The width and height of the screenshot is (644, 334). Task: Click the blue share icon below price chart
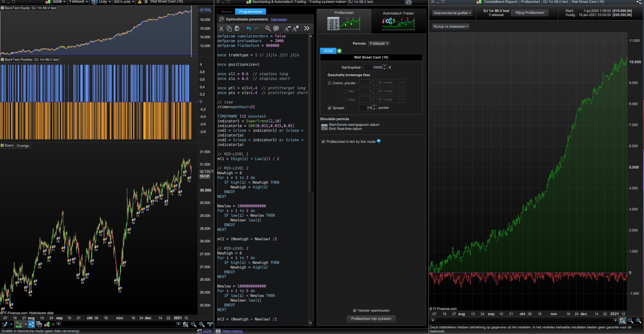[x=31, y=324]
